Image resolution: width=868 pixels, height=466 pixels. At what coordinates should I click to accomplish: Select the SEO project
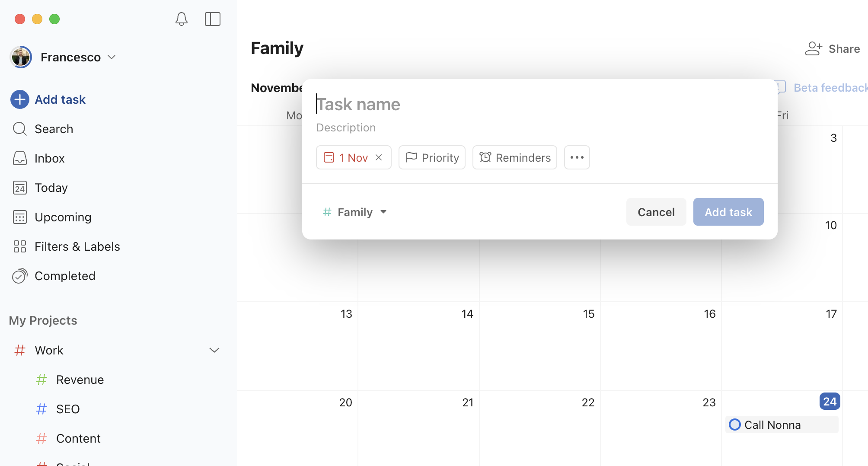pos(67,409)
